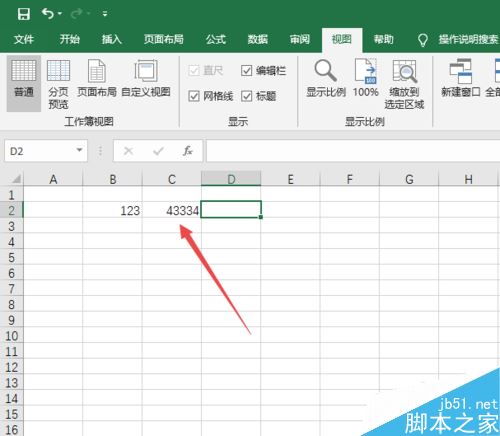Click the Undo arrow icon
The image size is (500, 436).
[x=48, y=14]
